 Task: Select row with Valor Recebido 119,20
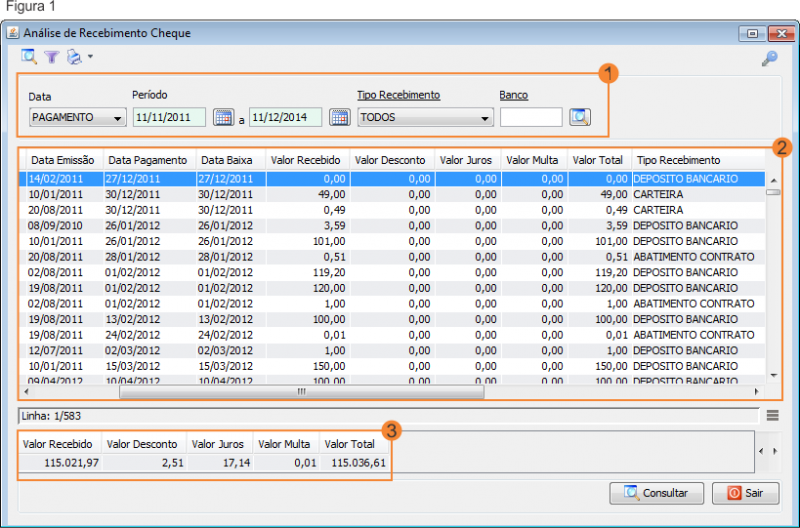(x=392, y=272)
